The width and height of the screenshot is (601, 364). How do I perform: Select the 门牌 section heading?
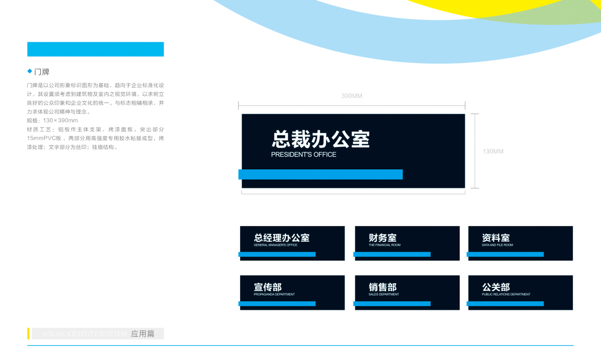[42, 72]
